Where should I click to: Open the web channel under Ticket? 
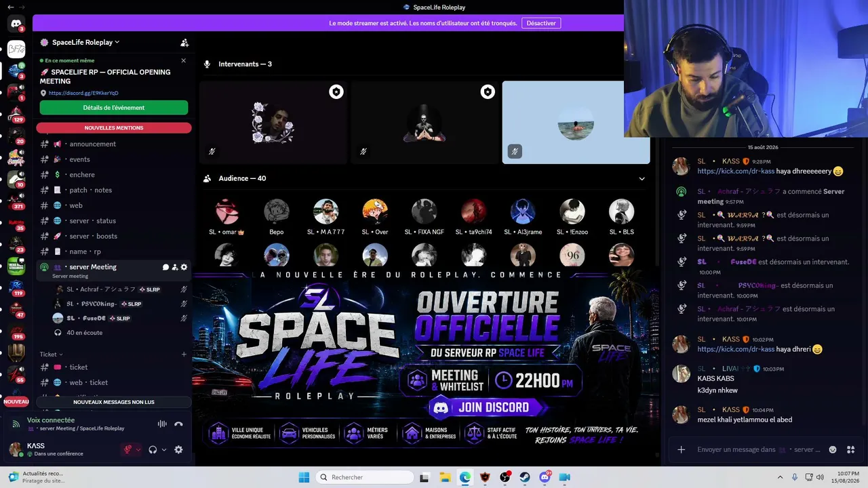coord(114,382)
